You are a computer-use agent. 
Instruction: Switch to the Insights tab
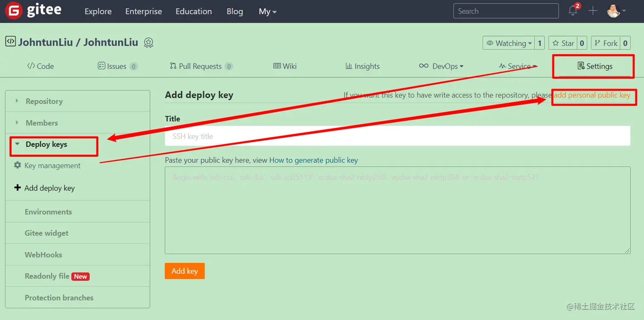362,66
